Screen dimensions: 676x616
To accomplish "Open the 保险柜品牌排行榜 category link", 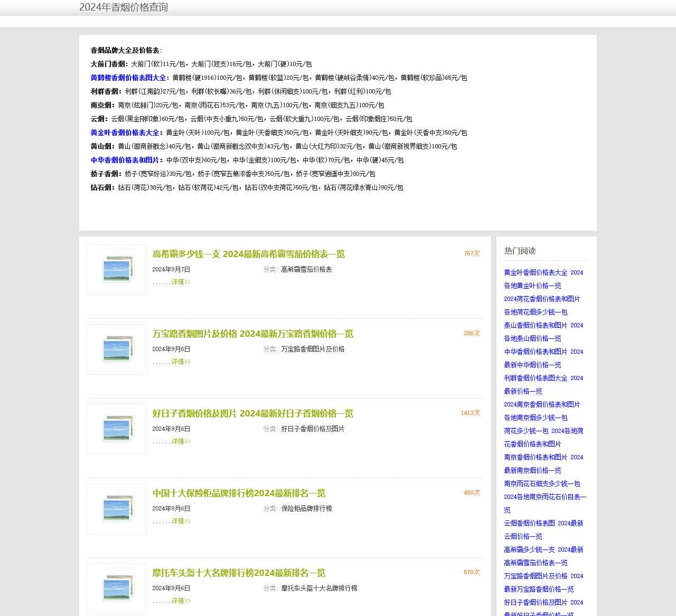I will [x=306, y=508].
